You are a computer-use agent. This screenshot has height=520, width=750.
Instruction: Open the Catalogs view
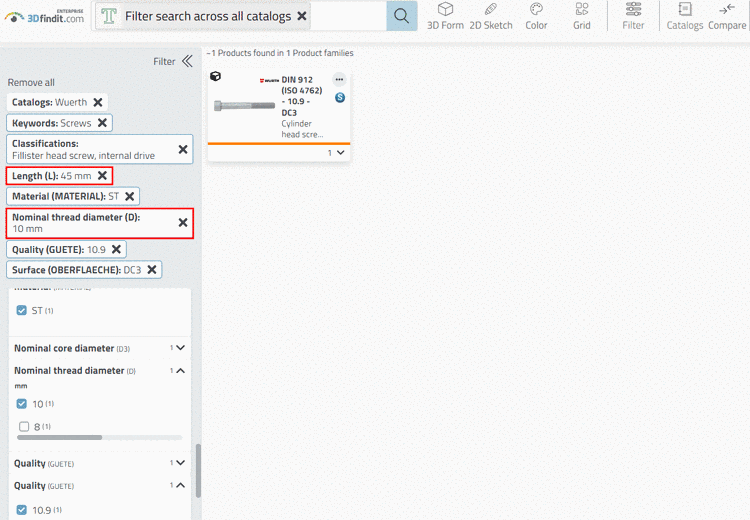point(685,16)
